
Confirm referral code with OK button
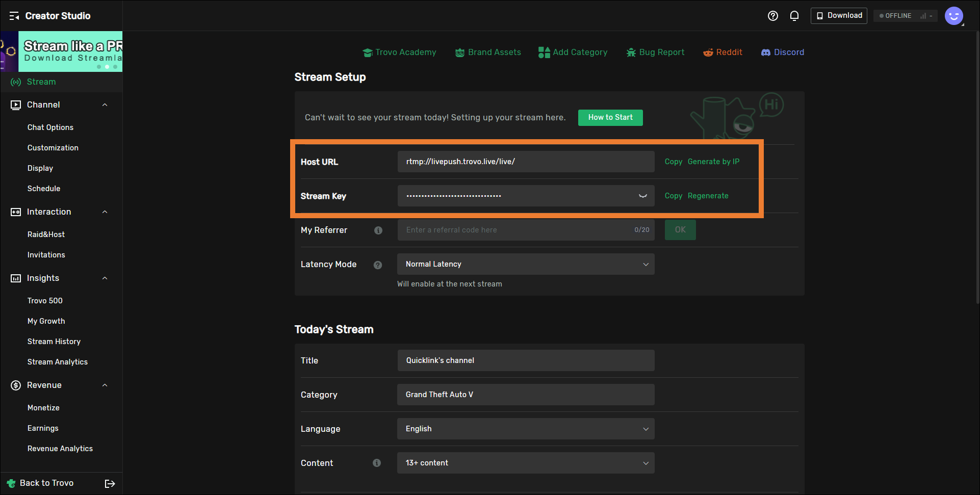point(680,230)
